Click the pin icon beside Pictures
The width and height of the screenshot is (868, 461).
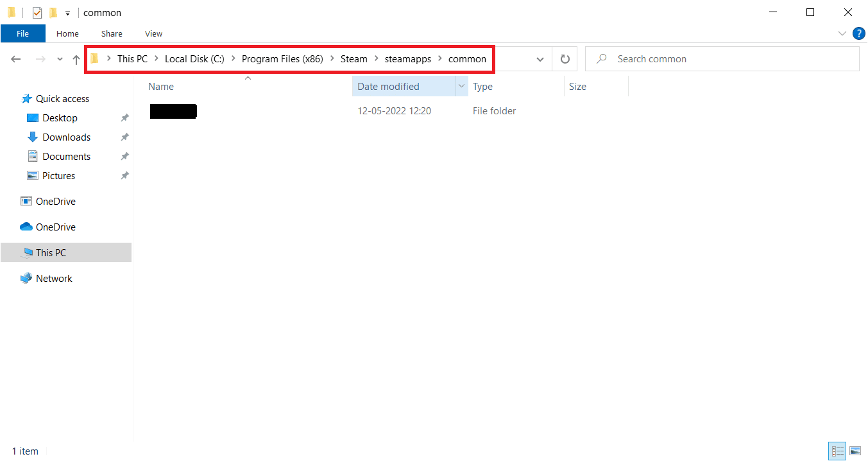coord(124,176)
